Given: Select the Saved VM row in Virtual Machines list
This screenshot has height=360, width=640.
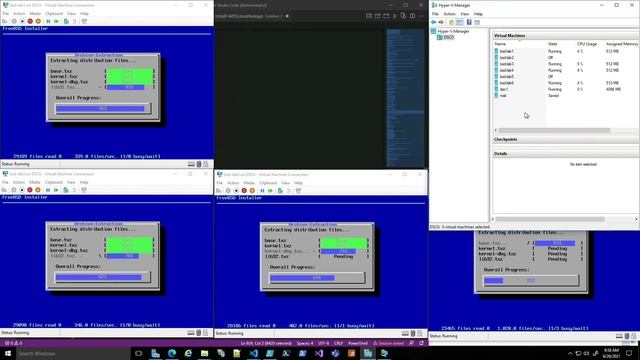Looking at the screenshot, I should pyautogui.click(x=566, y=96).
